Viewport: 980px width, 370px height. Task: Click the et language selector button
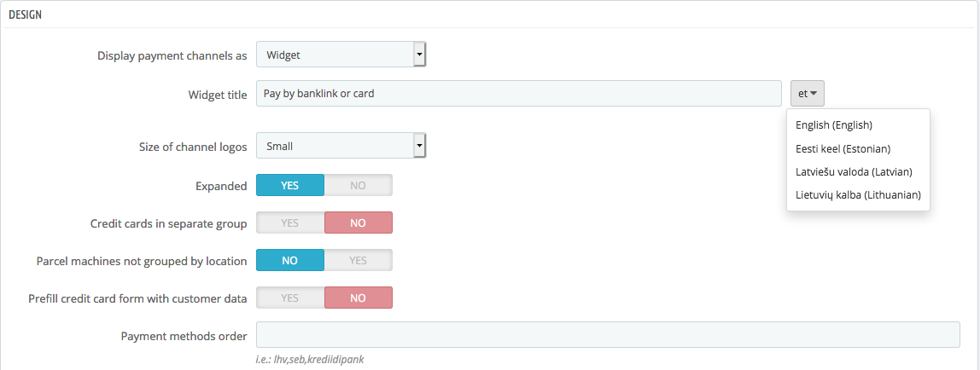[807, 93]
